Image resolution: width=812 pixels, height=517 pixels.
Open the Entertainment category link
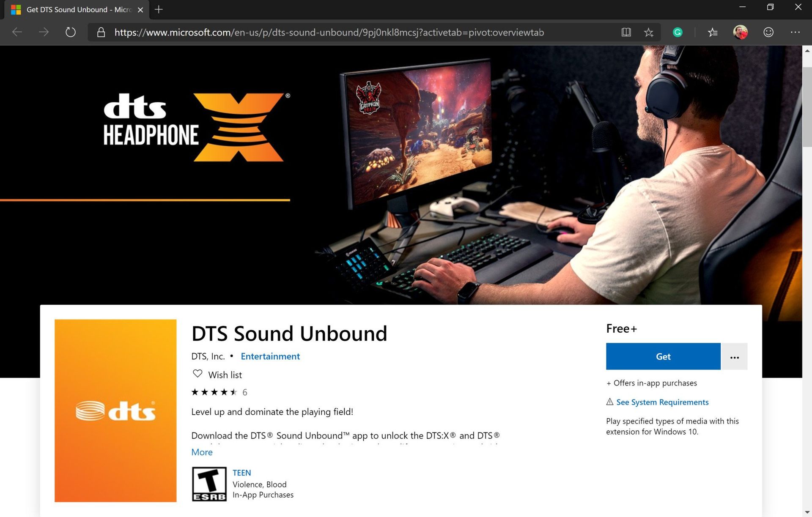[270, 356]
